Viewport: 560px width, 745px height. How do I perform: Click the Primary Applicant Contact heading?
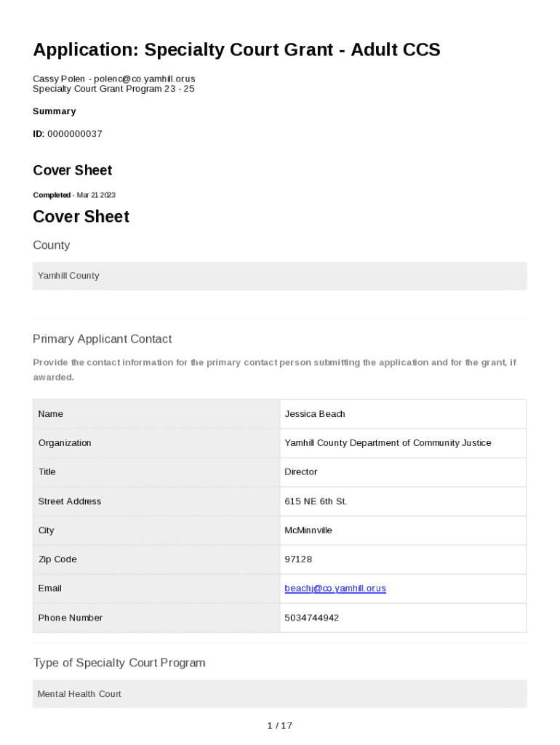[x=103, y=339]
